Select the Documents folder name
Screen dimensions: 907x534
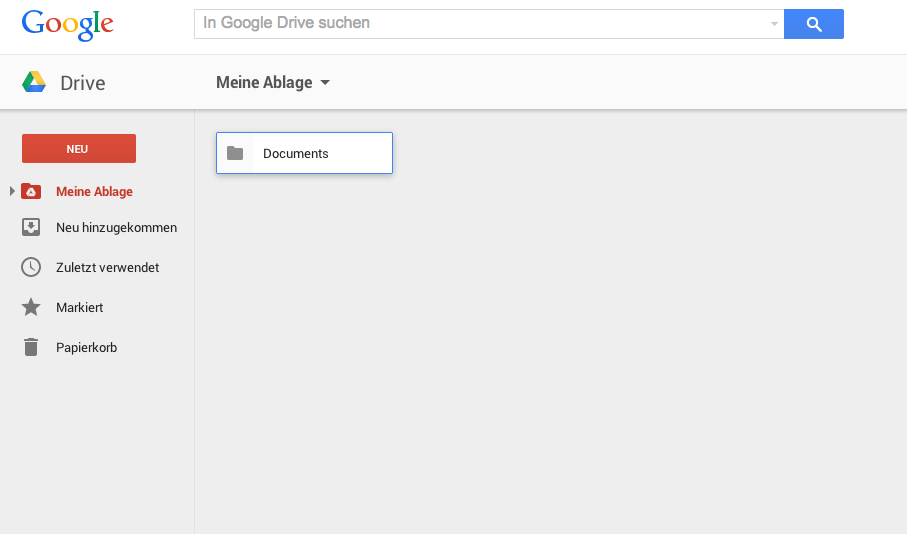click(x=296, y=153)
